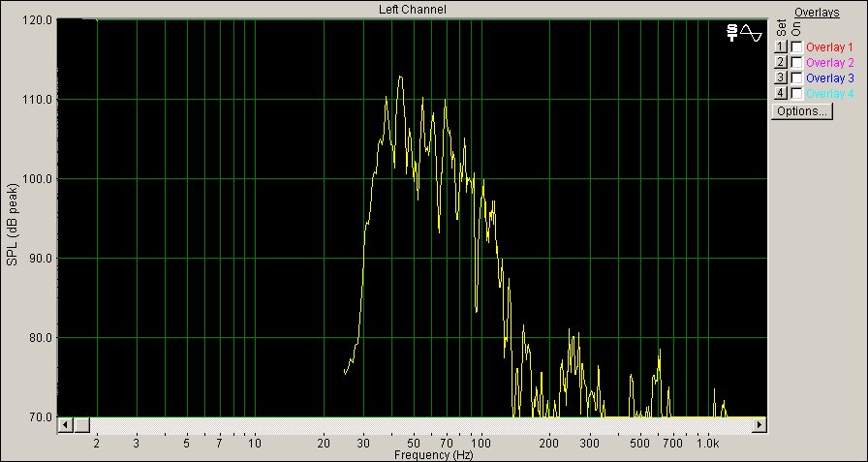Click the 'Frequency (Hz)' axis label
This screenshot has width=868, height=462.
tap(433, 455)
